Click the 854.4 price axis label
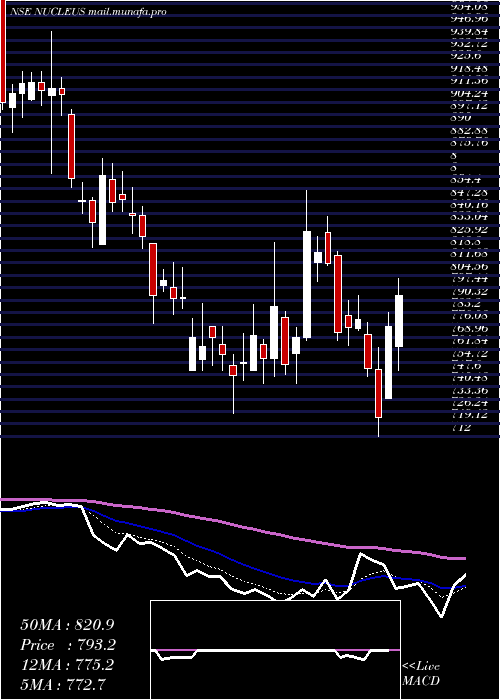The image size is (500, 700). 465,180
